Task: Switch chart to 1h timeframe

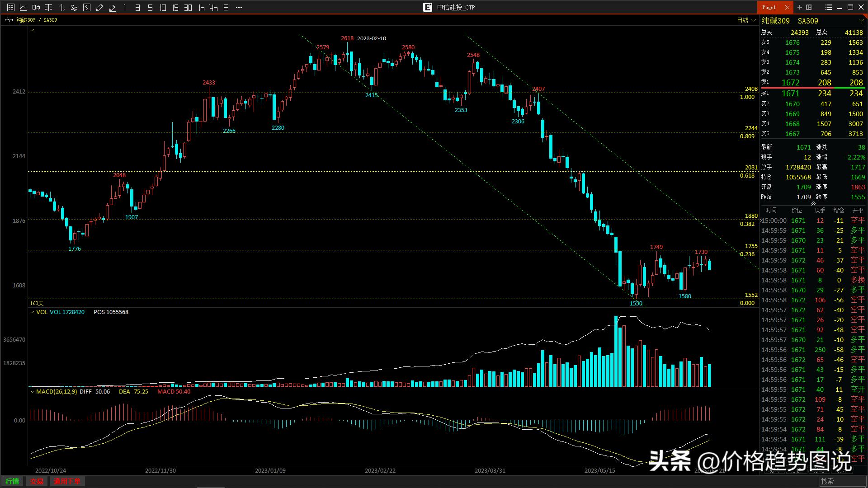Action: click(202, 7)
